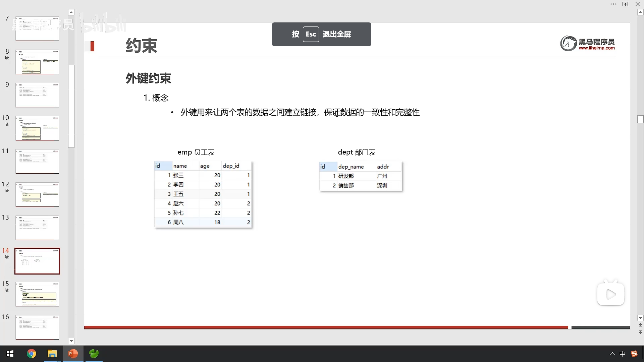Open Chrome from the taskbar

click(31, 354)
